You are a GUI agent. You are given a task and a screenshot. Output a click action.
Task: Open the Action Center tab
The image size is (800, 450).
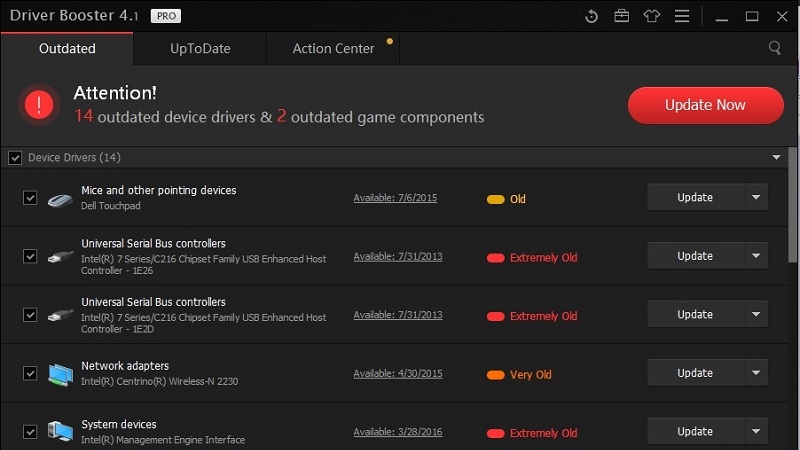333,49
